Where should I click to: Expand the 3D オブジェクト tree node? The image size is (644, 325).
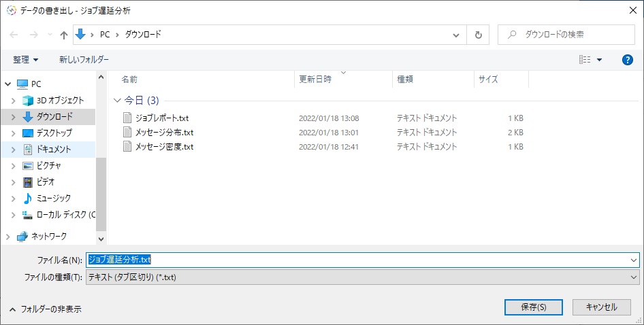pyautogui.click(x=13, y=101)
